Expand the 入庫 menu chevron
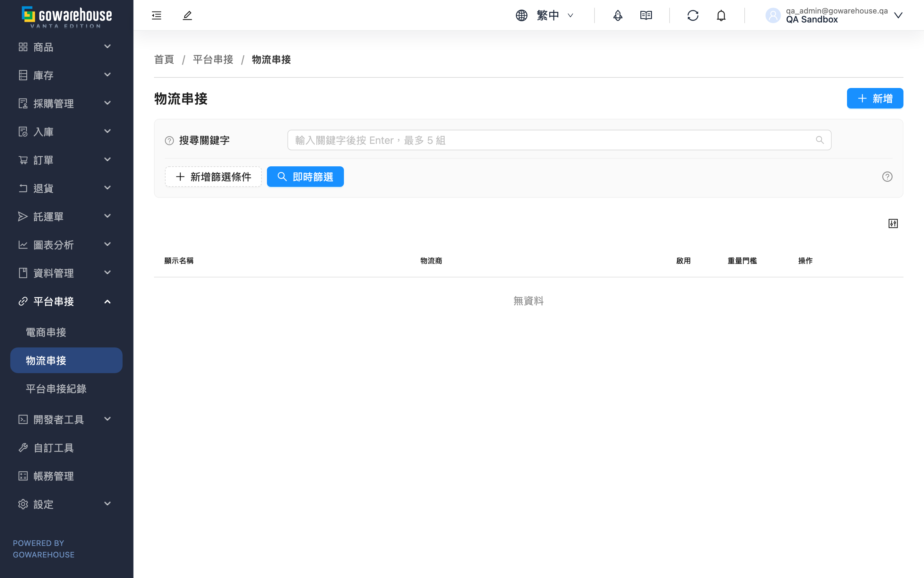This screenshot has width=924, height=578. pyautogui.click(x=108, y=131)
